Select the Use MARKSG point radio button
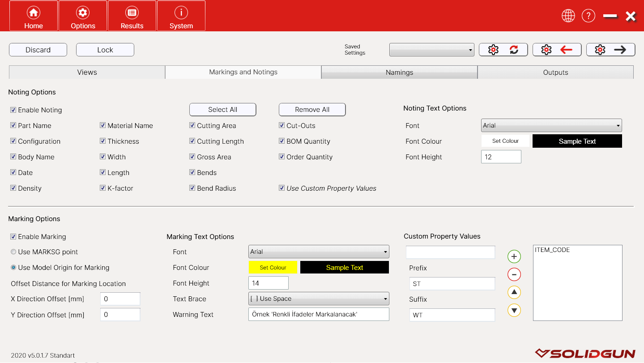 [13, 252]
